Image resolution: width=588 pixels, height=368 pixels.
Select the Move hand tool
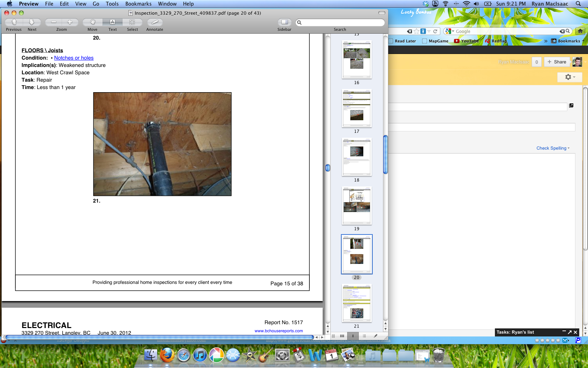coord(93,22)
